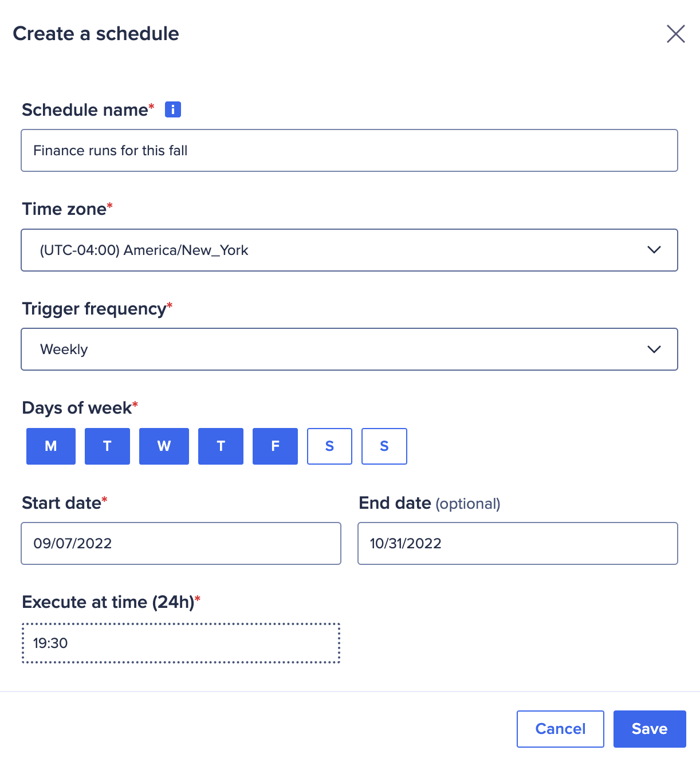Deselect Wednesday in Days of week
Viewport: 700px width, 762px height.
(164, 446)
